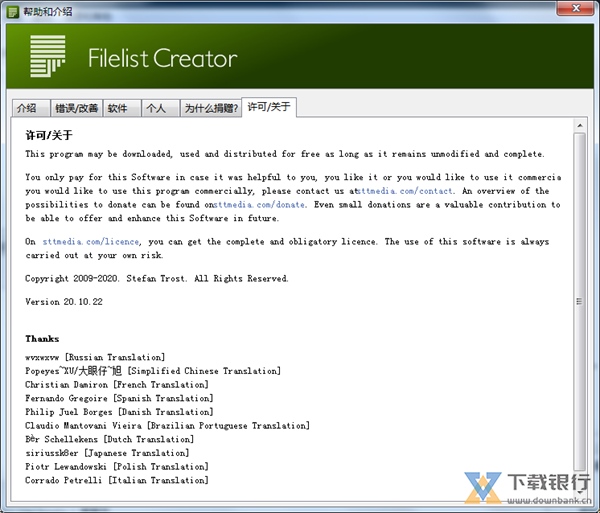The image size is (600, 513).
Task: Switch to the 错误/改善 tab
Action: pyautogui.click(x=76, y=108)
